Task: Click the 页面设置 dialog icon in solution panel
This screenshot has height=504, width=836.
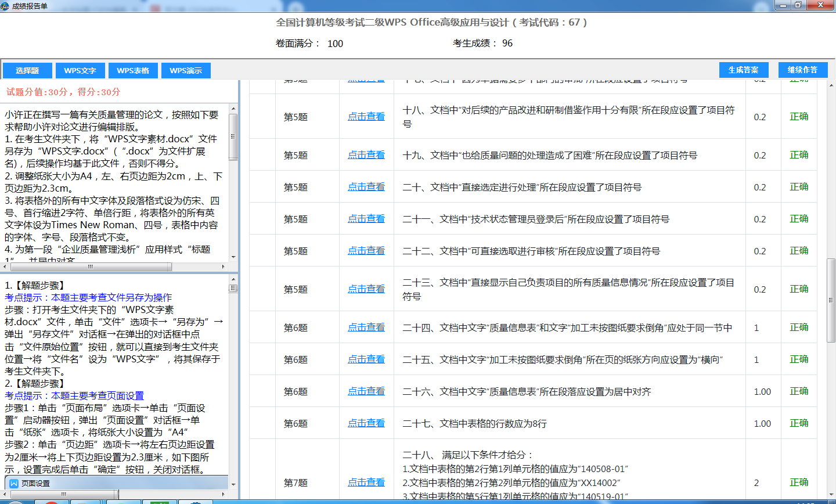Action: pyautogui.click(x=14, y=483)
